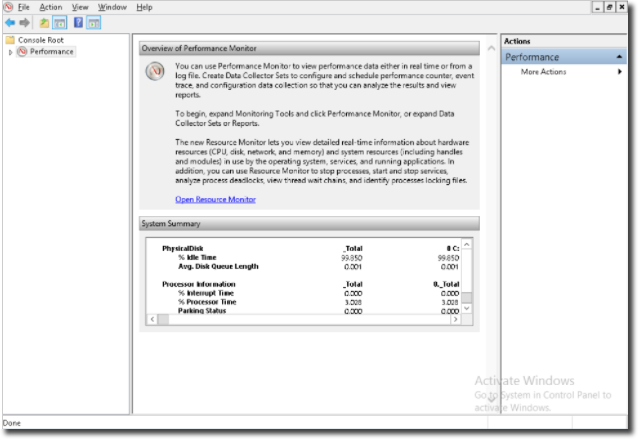Open the File menu
The image size is (638, 439).
click(x=24, y=7)
